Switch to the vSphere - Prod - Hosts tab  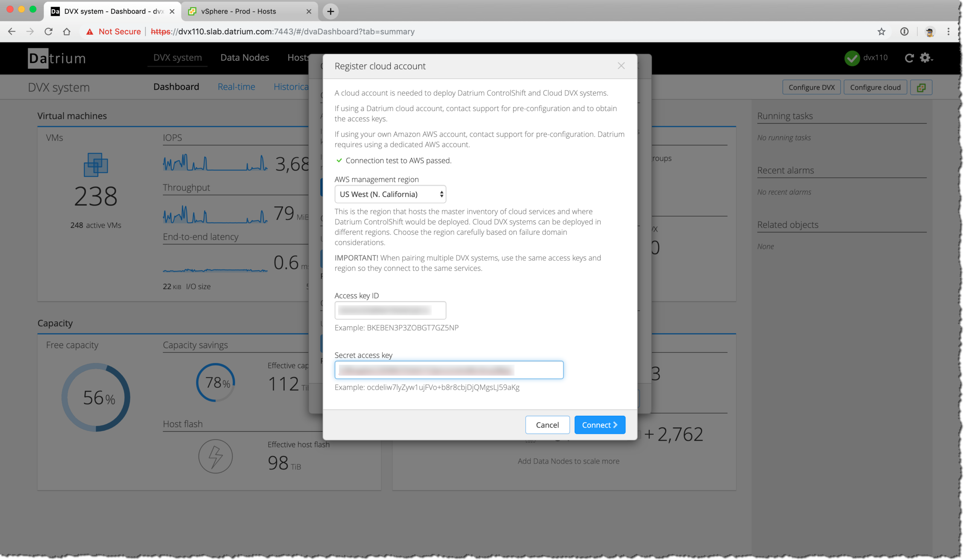point(249,11)
